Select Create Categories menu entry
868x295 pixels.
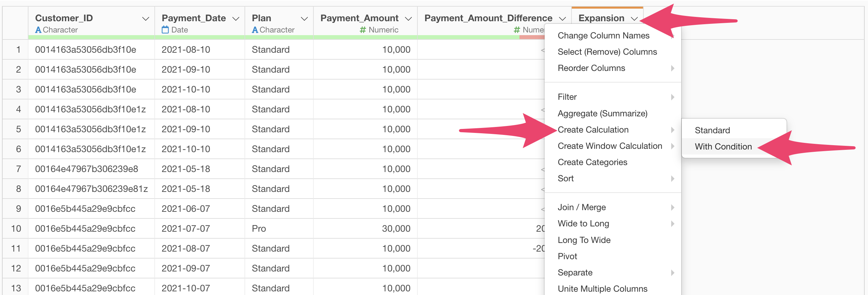click(x=592, y=162)
